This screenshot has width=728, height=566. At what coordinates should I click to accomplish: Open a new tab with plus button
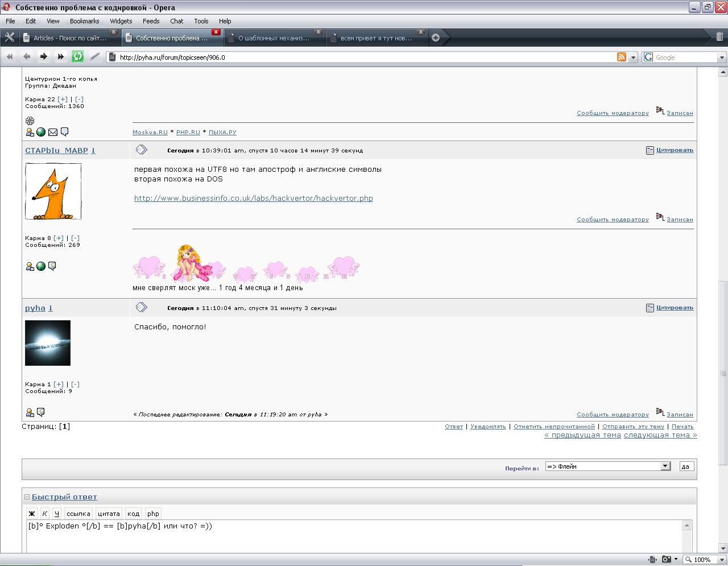coord(436,38)
